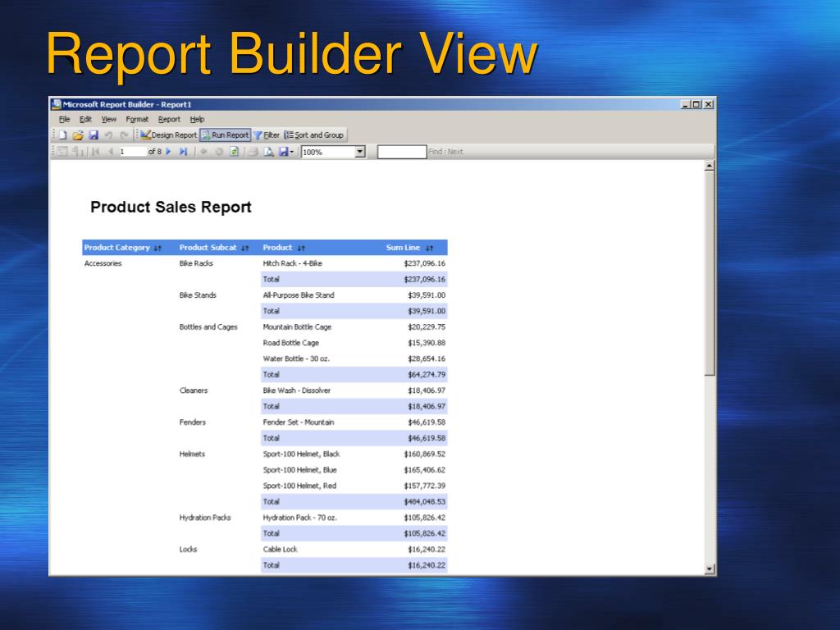Open the Format menu
The image size is (840, 630).
pos(137,119)
